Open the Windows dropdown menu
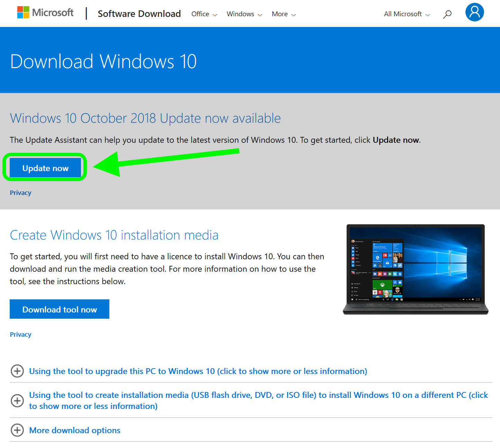500x448 pixels. pos(244,14)
